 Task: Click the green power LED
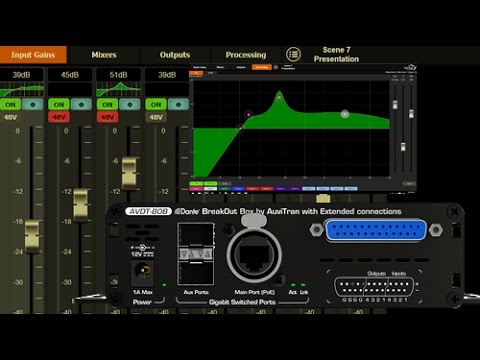click(164, 285)
